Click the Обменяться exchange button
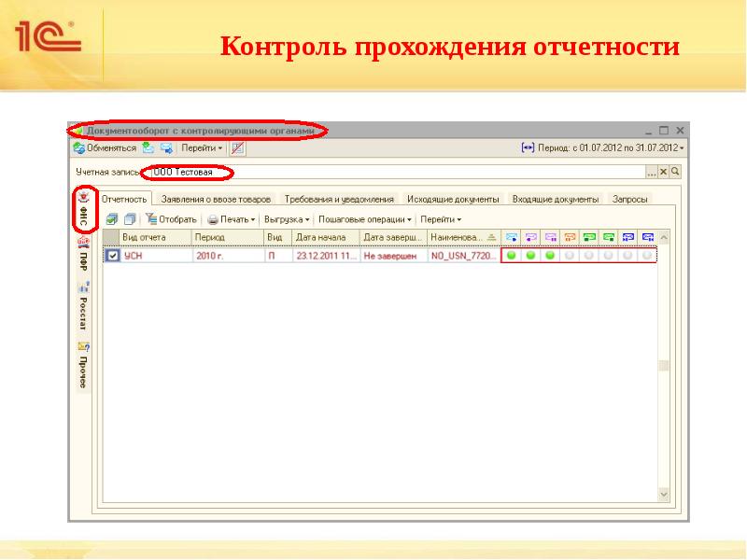Screen dimensions: 747x560 104,147
